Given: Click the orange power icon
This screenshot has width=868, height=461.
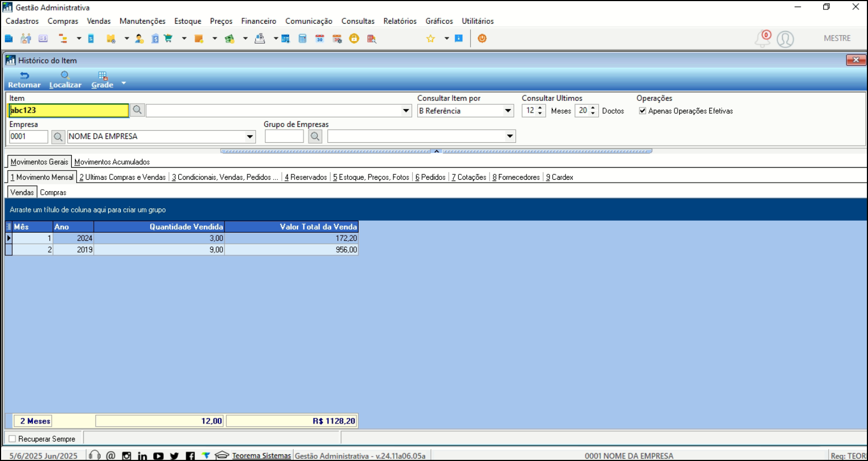Looking at the screenshot, I should point(482,39).
